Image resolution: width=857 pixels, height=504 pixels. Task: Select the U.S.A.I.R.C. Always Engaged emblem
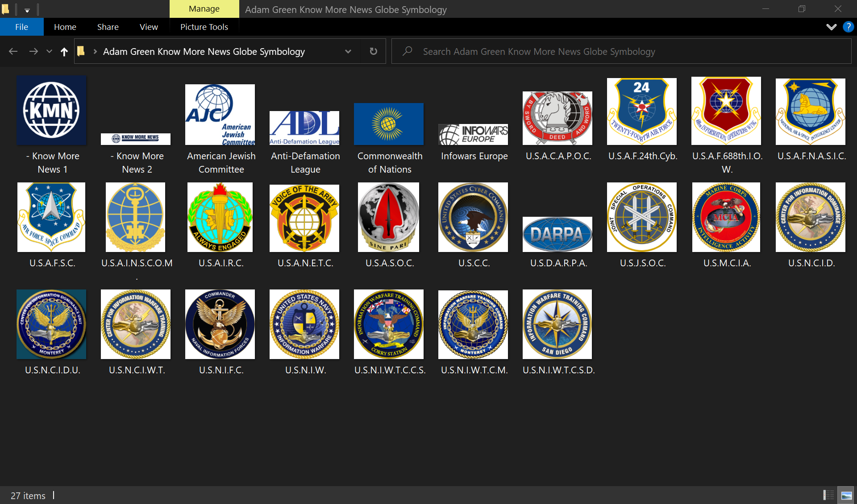click(x=220, y=217)
